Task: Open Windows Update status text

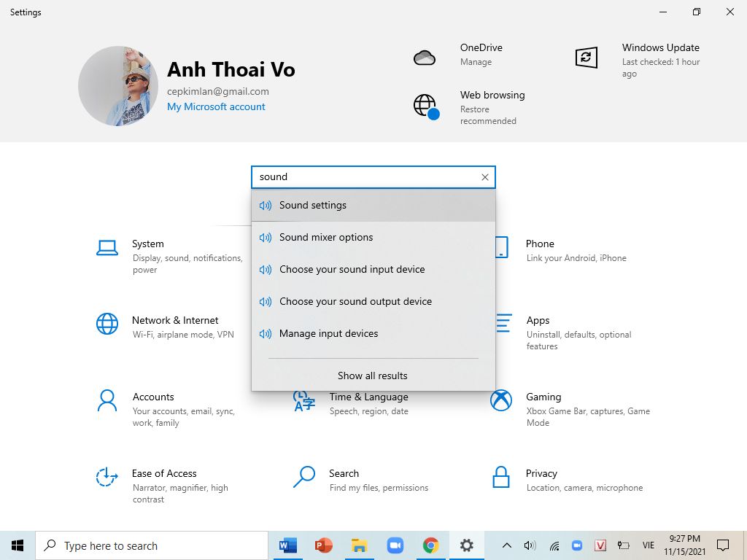Action: (x=661, y=68)
